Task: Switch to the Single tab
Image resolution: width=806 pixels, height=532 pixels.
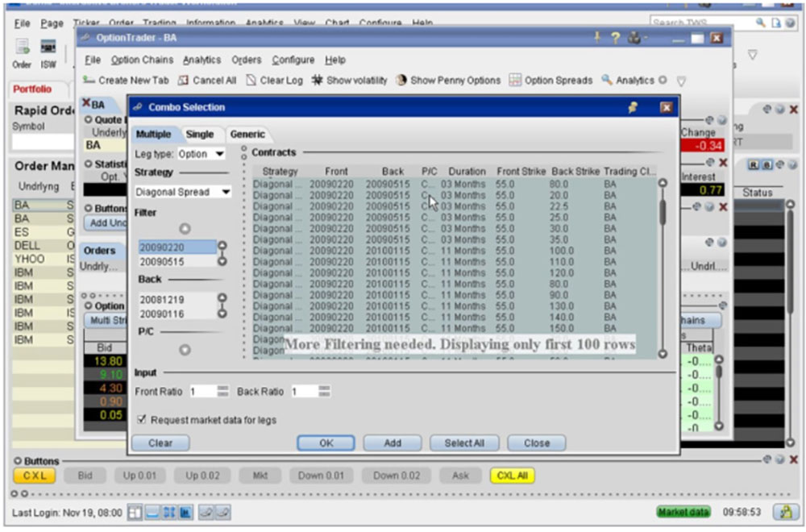Action: 200,134
